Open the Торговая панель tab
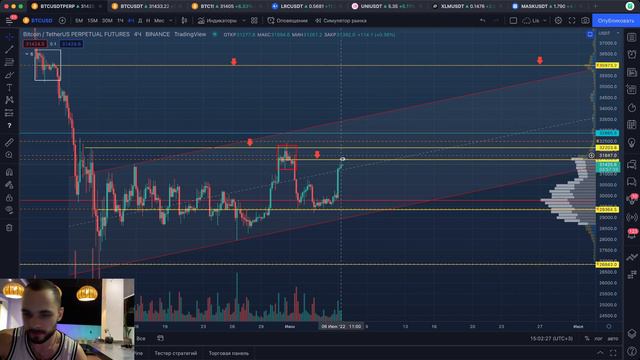The image size is (640, 360). click(229, 353)
